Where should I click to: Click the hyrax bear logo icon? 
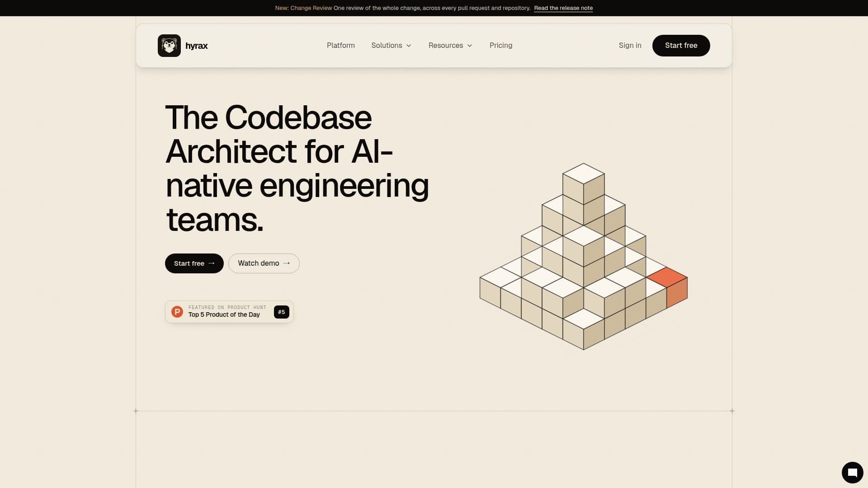(x=169, y=46)
